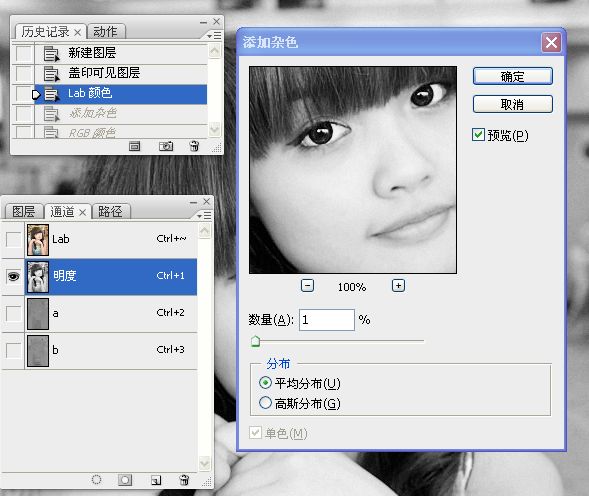Show the Lab composite channel visibility box
Image resolution: width=589 pixels, height=496 pixels.
pyautogui.click(x=14, y=239)
